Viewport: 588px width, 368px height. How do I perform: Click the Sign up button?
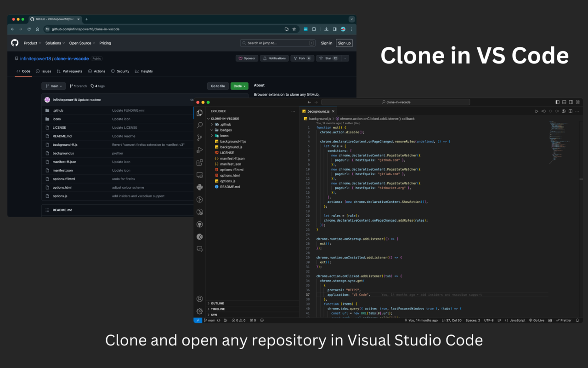click(344, 43)
